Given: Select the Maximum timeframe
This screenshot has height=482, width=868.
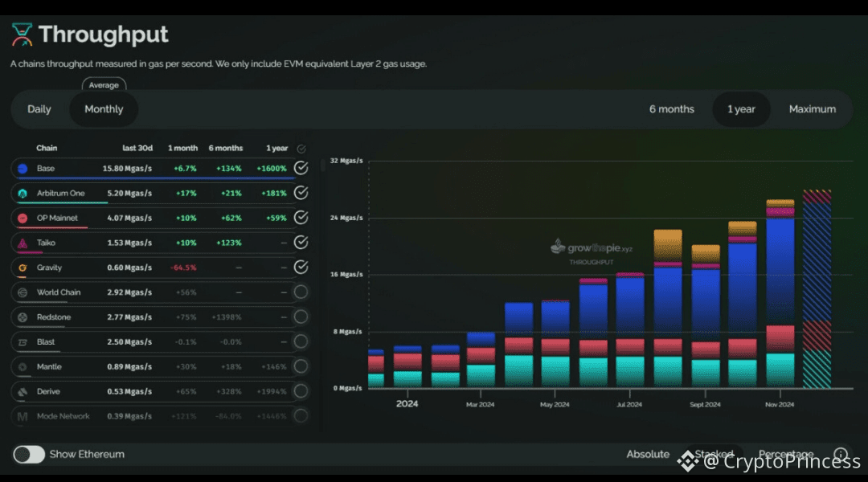Looking at the screenshot, I should (812, 109).
